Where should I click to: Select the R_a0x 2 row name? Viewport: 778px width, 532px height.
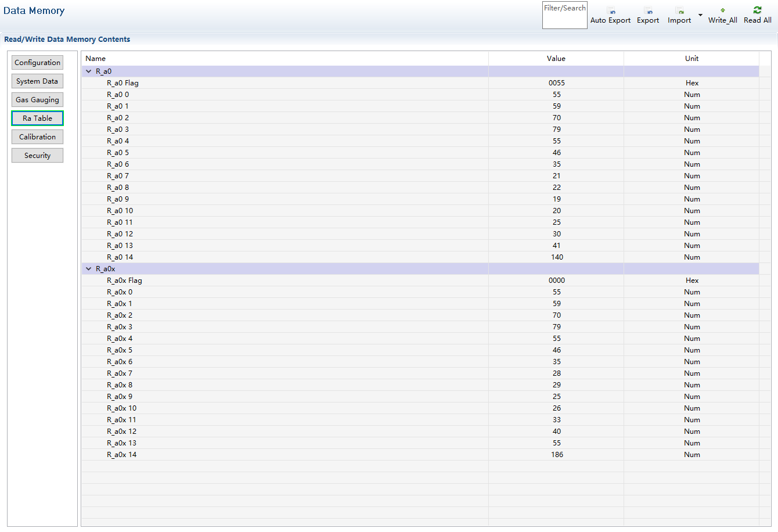(x=120, y=315)
